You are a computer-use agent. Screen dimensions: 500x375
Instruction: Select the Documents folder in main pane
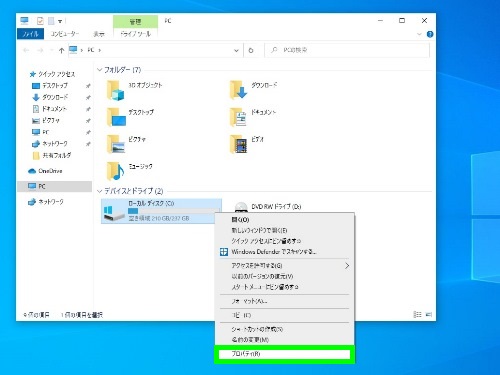point(253,117)
